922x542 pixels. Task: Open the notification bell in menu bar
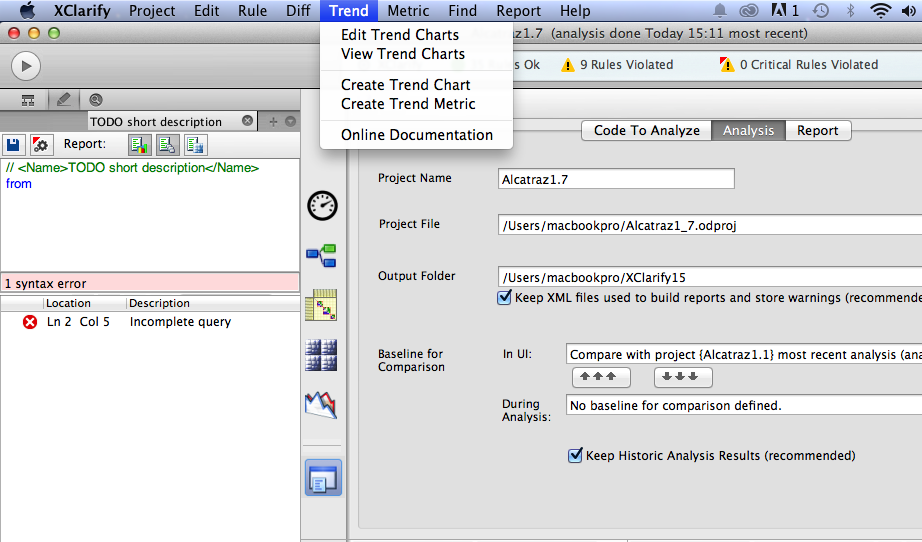(x=720, y=11)
